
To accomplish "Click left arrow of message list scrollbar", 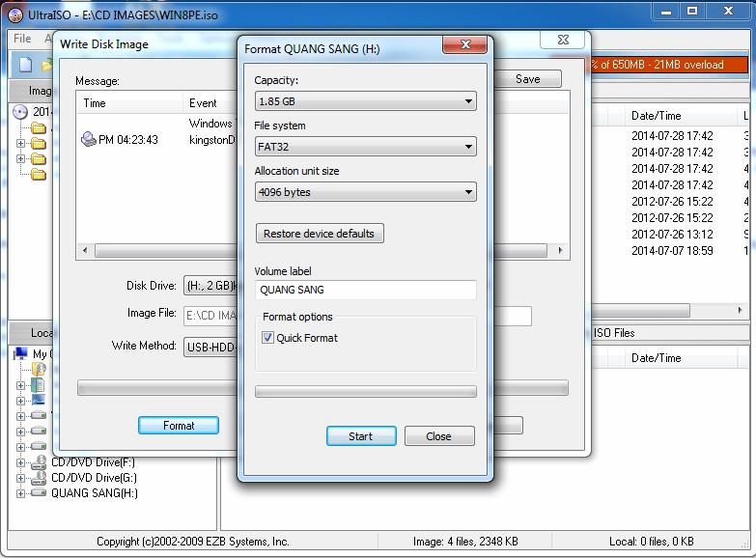I will pos(85,250).
